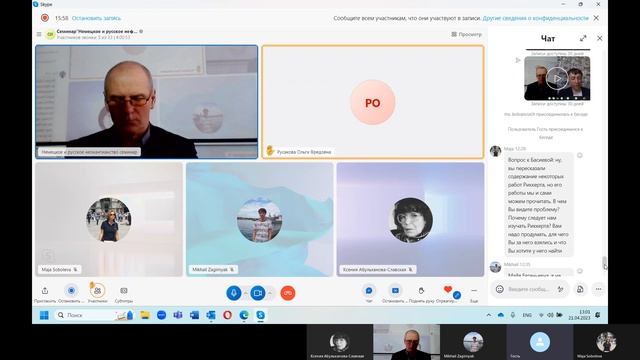Open the Windows Start menu

pos(44,315)
